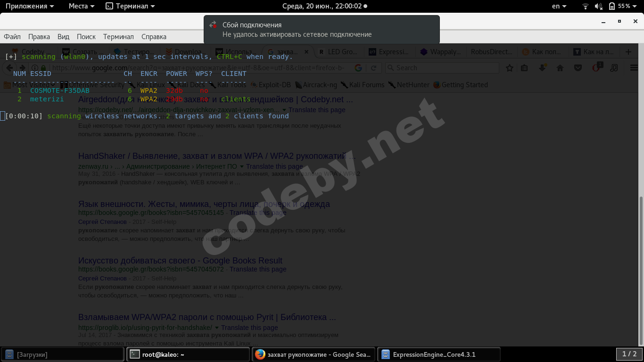Click the music note extension icon
The height and width of the screenshot is (362, 644).
coord(614,68)
